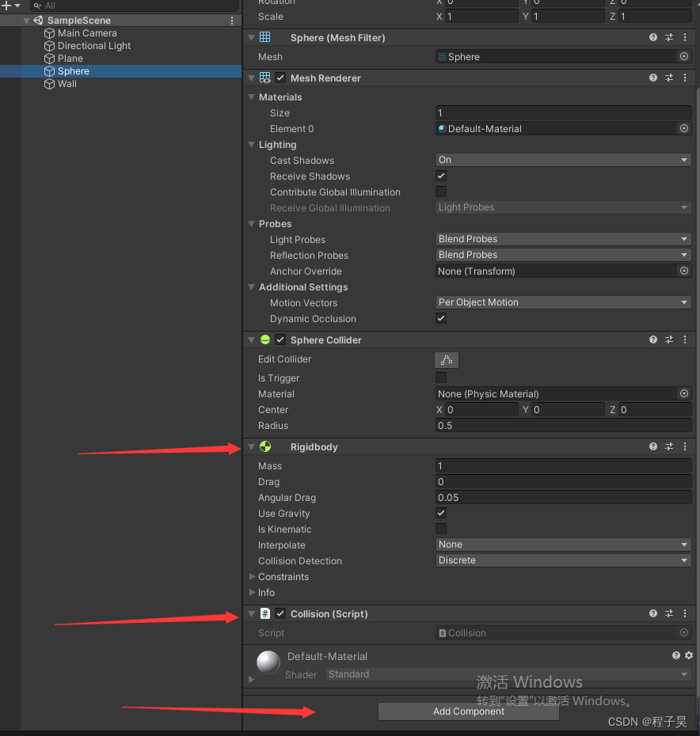This screenshot has width=700, height=736.
Task: Open help for Rigidbody component
Action: pyautogui.click(x=653, y=447)
